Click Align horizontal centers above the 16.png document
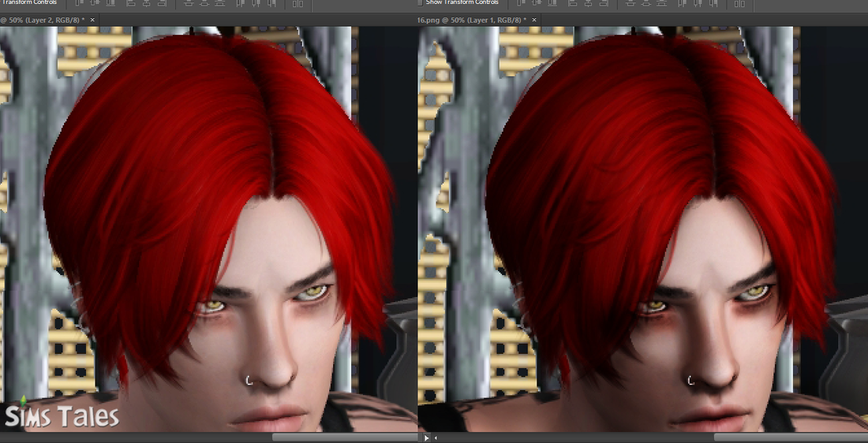The image size is (868, 443). pyautogui.click(x=588, y=3)
